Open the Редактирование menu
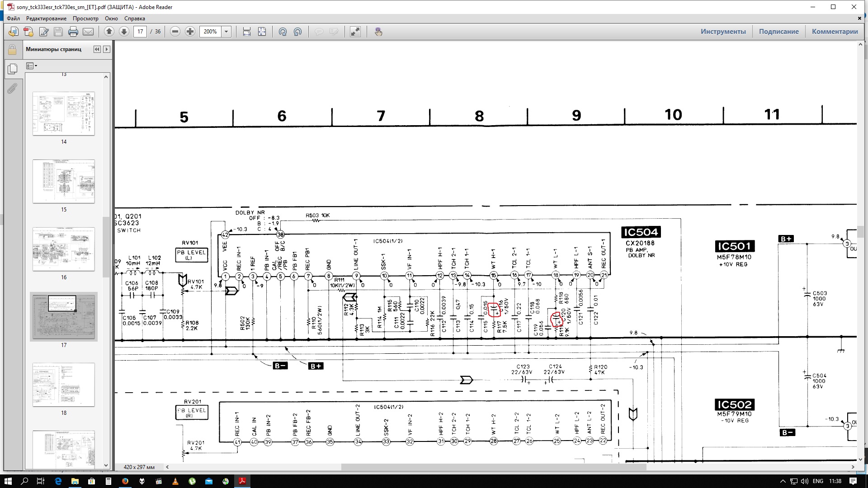This screenshot has width=868, height=488. point(46,19)
